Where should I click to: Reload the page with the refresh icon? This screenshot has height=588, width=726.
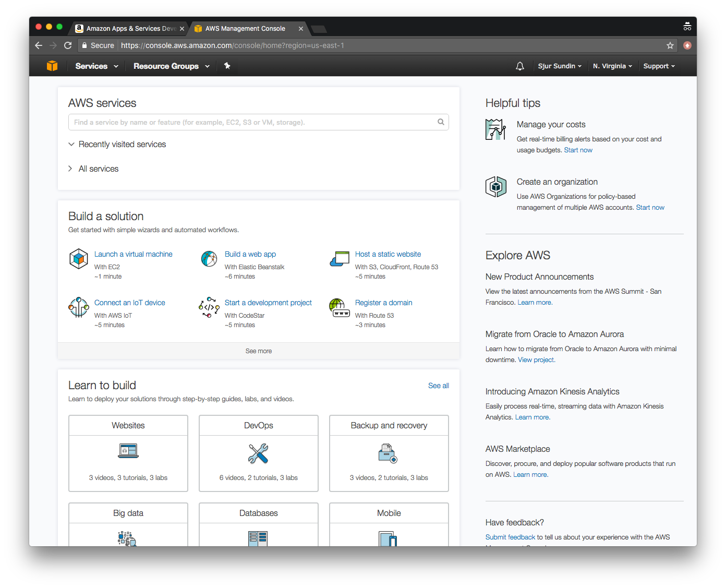(68, 45)
